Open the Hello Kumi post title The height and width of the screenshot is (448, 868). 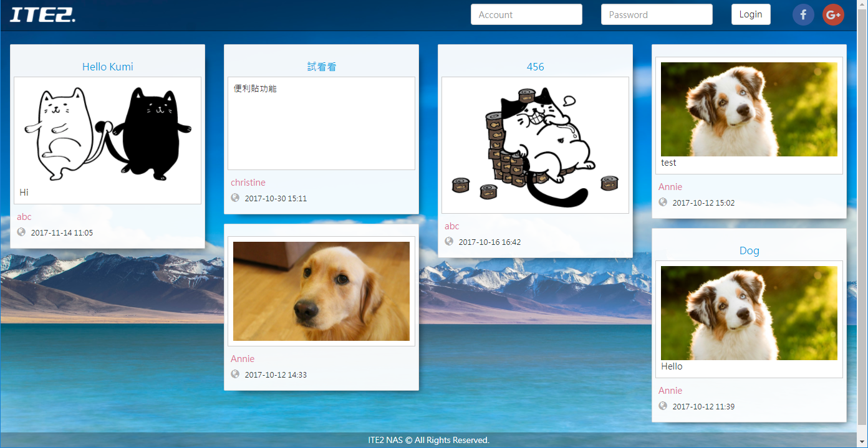point(108,67)
